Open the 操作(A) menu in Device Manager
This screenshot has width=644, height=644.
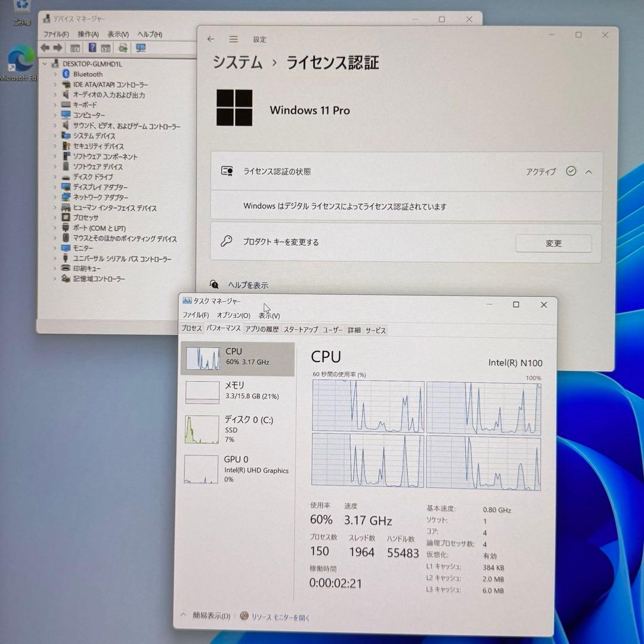click(x=88, y=34)
